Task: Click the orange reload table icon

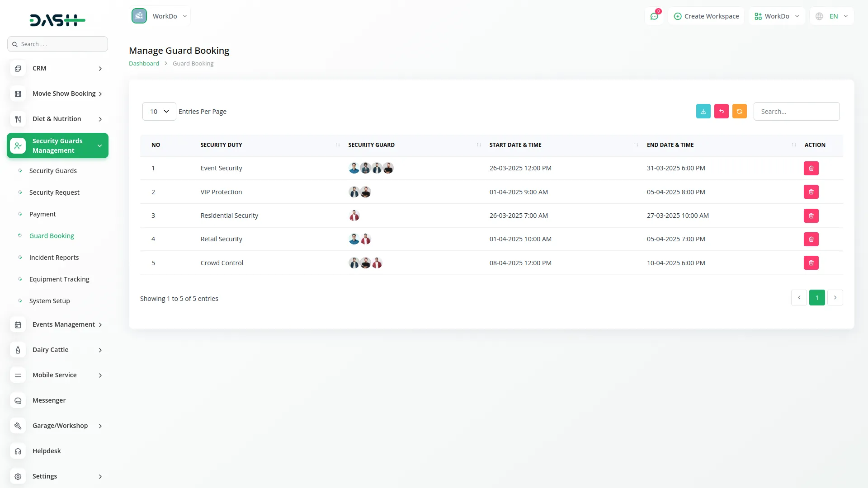Action: (x=739, y=111)
